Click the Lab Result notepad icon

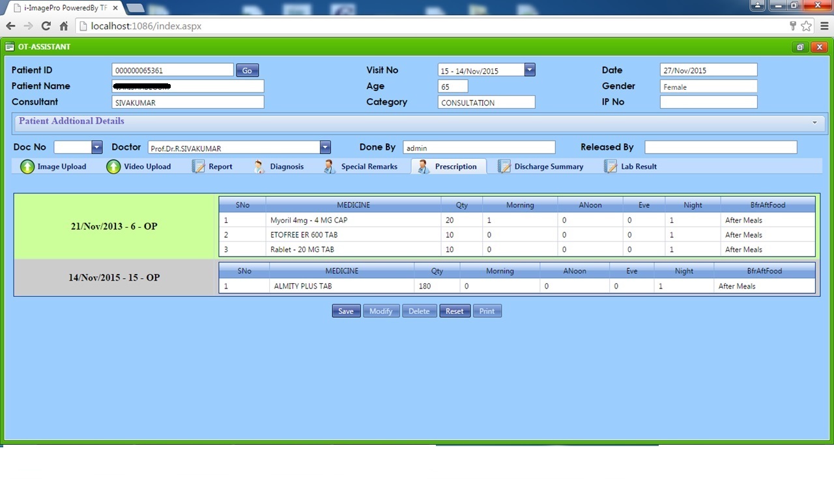pyautogui.click(x=611, y=167)
